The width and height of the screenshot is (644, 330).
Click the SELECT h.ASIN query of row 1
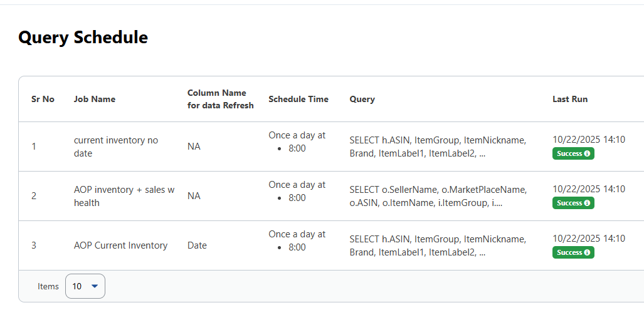tap(437, 147)
